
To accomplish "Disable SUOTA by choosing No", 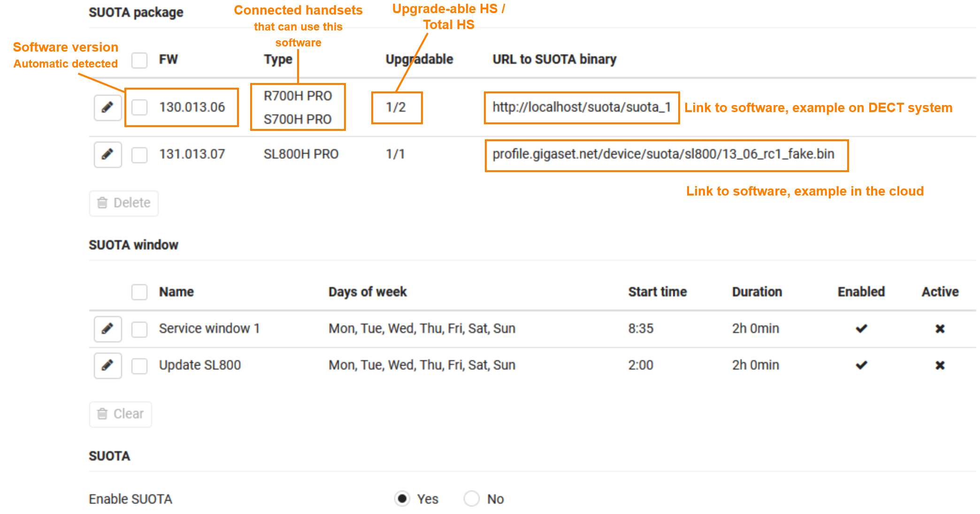I will [472, 499].
